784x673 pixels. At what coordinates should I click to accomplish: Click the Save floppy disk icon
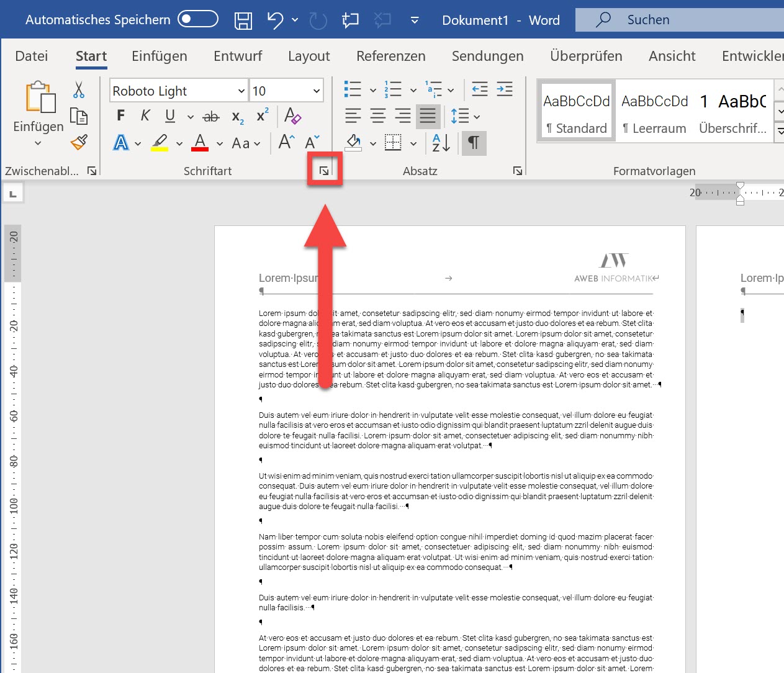pos(243,20)
